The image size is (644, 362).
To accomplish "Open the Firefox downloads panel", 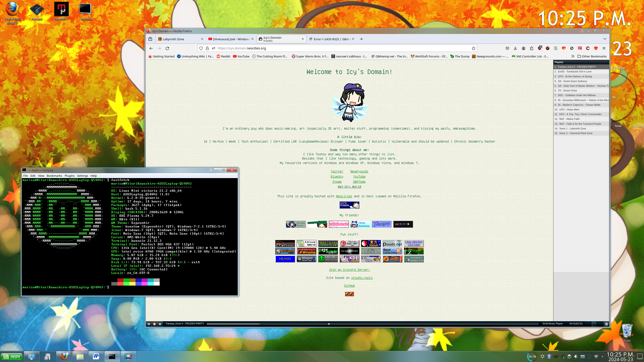I will (515, 48).
